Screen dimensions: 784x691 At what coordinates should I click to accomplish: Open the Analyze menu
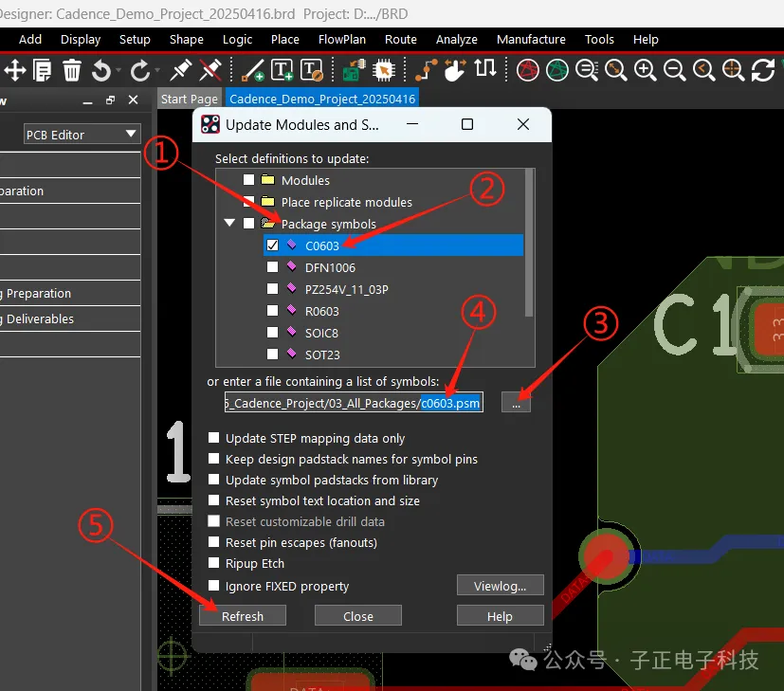(457, 40)
